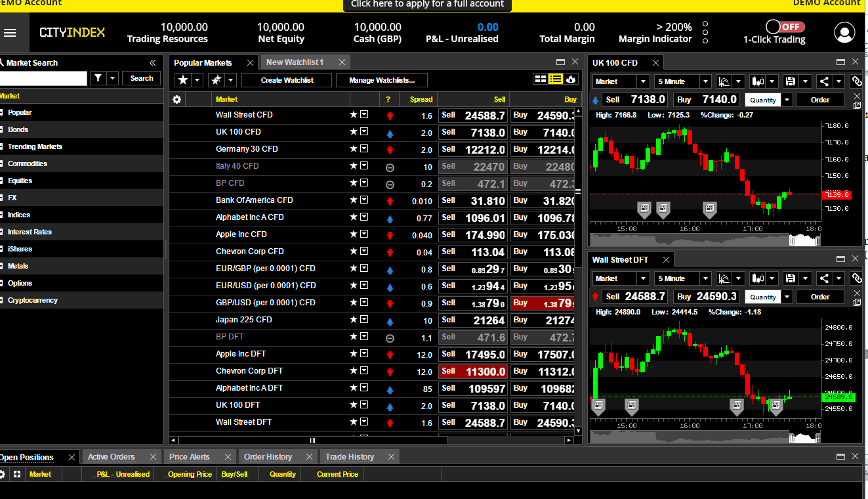
Task: Click Sell 24588.7 on Wall Street DFT chart
Action: click(636, 297)
